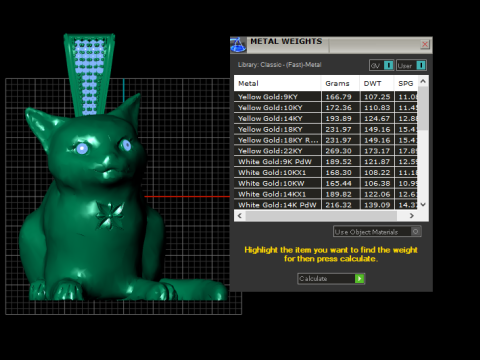Select the White Gold:10KW row
The height and width of the screenshot is (360, 480).
click(x=326, y=183)
